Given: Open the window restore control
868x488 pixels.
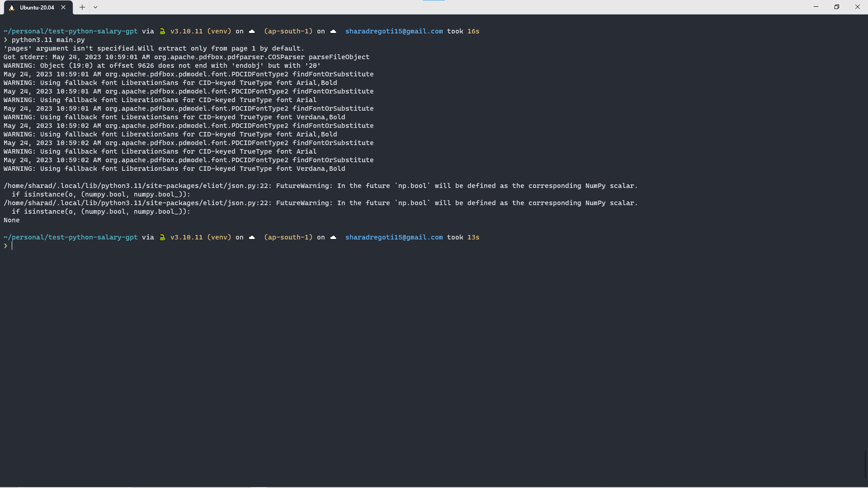Looking at the screenshot, I should pyautogui.click(x=837, y=7).
